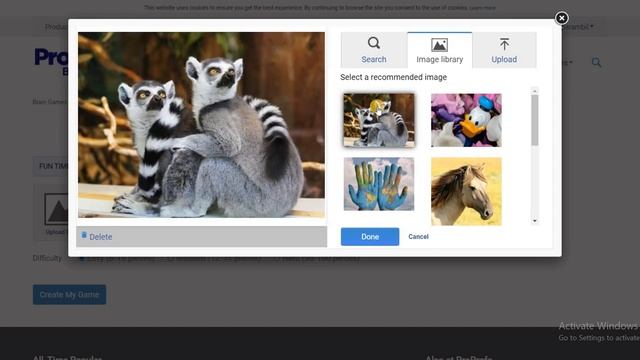640x360 pixels.
Task: Click Cancel in the image dialog
Action: click(x=418, y=237)
